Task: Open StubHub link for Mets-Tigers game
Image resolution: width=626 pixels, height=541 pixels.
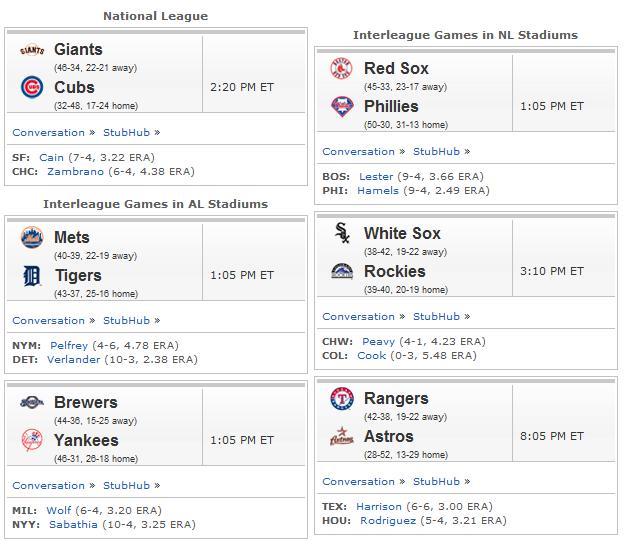Action: coord(127,321)
